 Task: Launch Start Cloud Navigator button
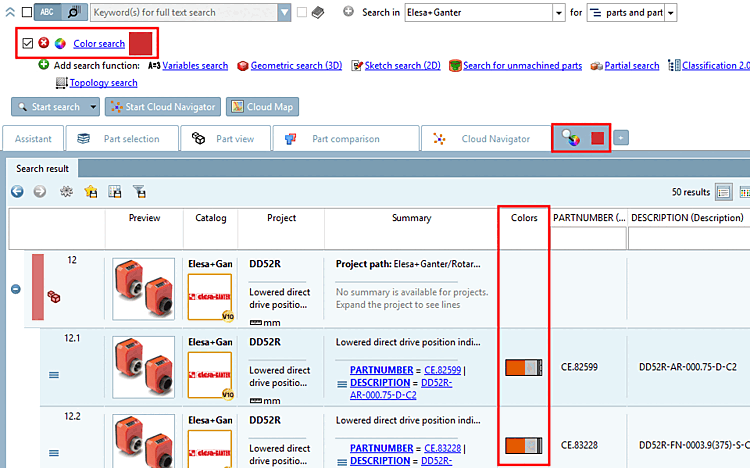[163, 107]
